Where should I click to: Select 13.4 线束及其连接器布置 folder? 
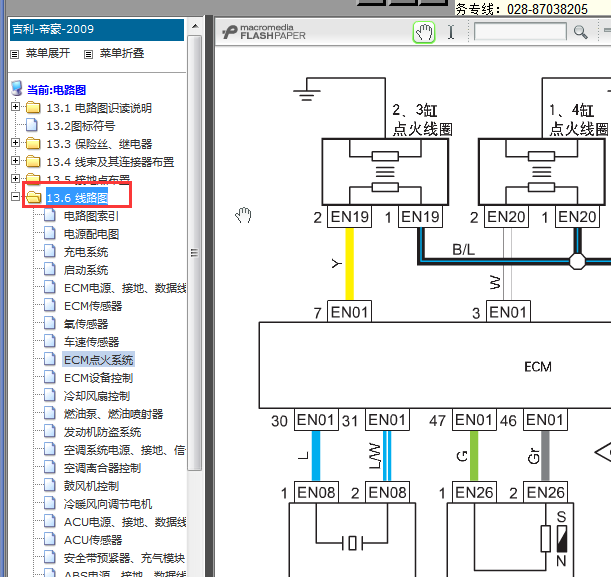110,162
